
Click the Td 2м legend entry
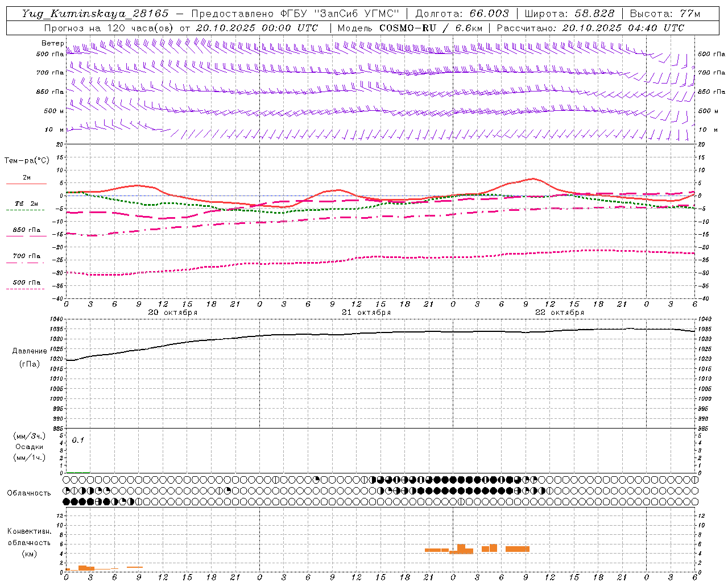[x=26, y=203]
